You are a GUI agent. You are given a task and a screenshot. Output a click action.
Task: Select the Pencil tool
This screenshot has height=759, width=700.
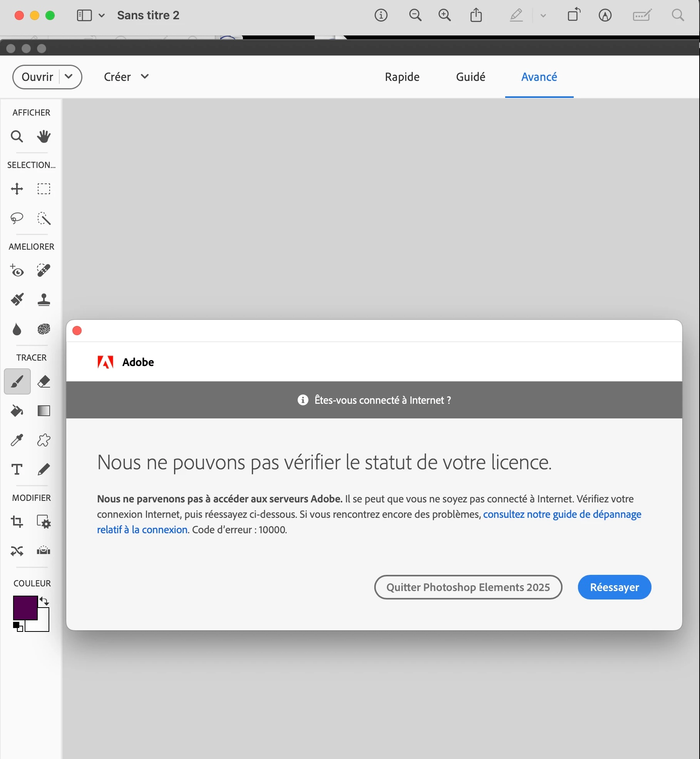44,469
